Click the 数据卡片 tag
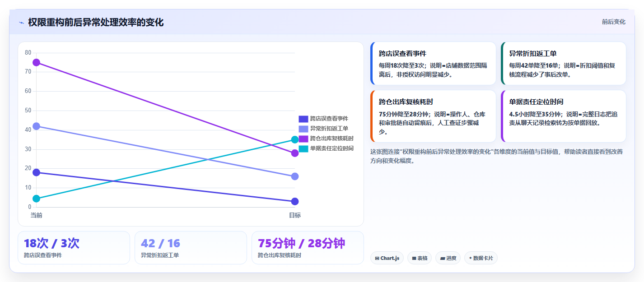Image resolution: width=644 pixels, height=282 pixels. [x=481, y=258]
